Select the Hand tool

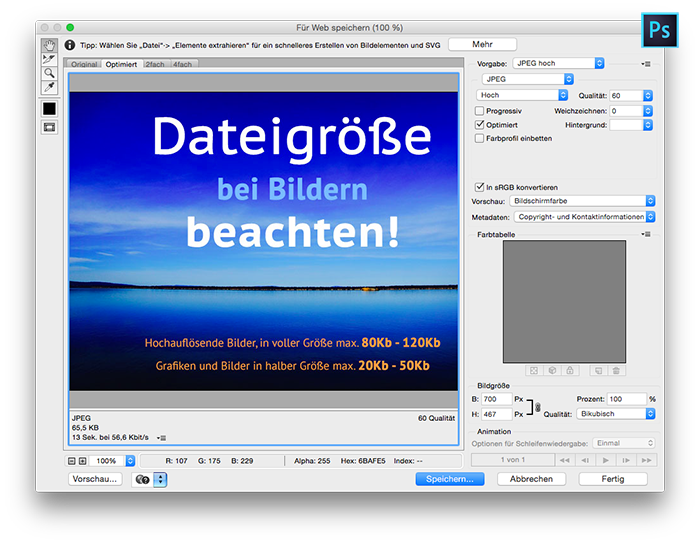click(49, 45)
